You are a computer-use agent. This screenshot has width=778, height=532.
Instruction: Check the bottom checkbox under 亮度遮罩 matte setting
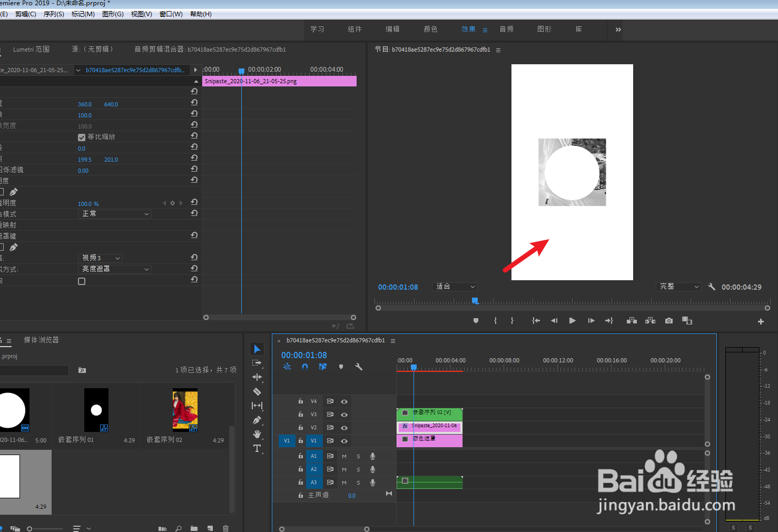[x=82, y=281]
